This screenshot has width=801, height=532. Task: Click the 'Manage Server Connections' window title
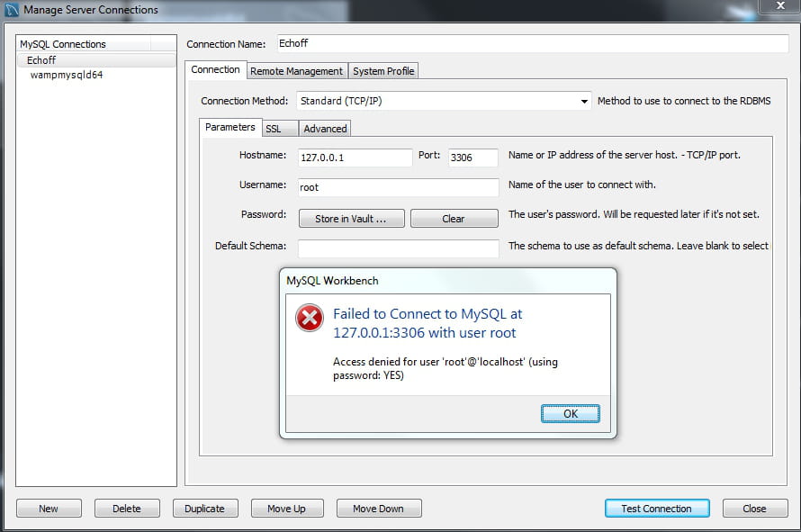pos(91,10)
